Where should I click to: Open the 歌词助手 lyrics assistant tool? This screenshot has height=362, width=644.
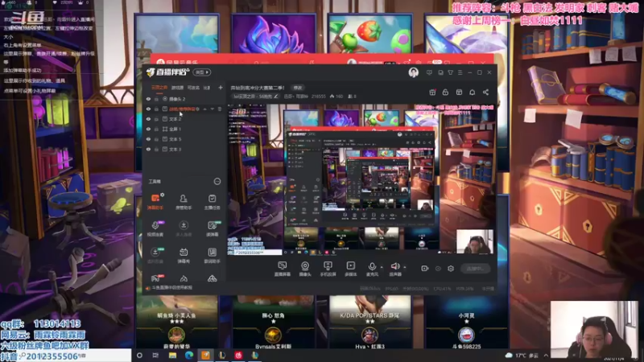(212, 255)
